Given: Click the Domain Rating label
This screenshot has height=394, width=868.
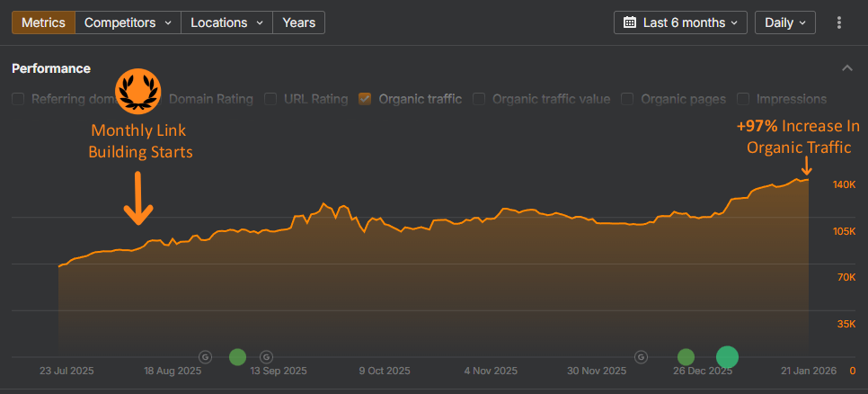Looking at the screenshot, I should coord(211,99).
